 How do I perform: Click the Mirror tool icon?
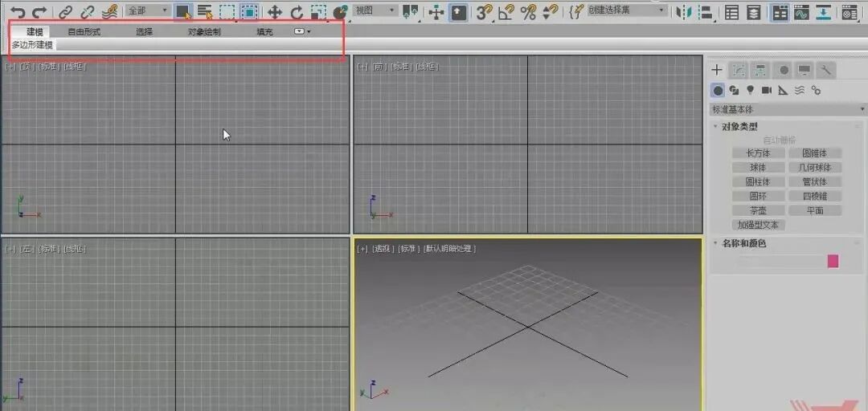684,11
